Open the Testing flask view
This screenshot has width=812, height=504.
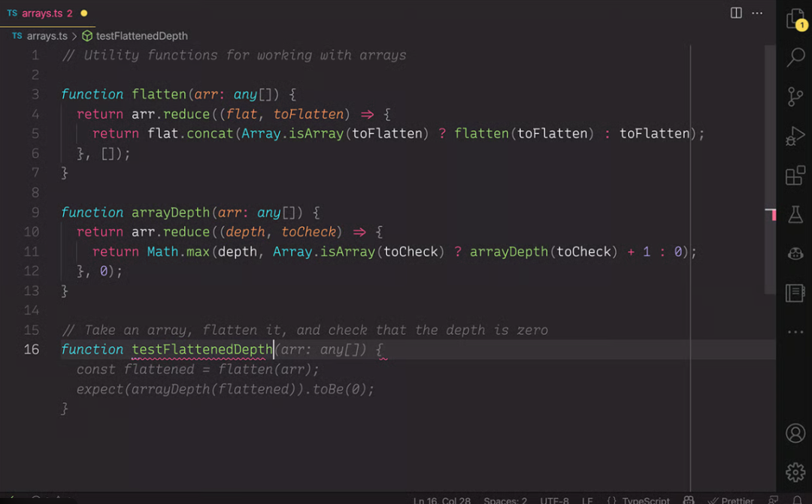click(795, 214)
